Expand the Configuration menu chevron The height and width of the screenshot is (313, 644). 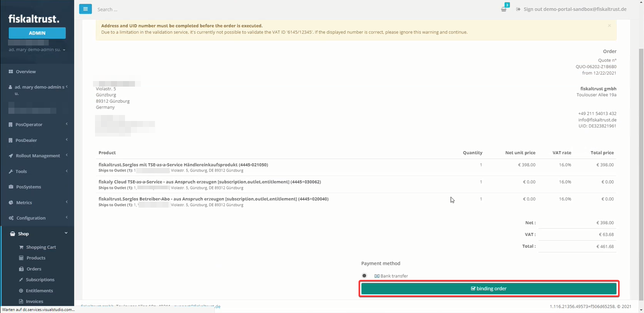coord(67,218)
